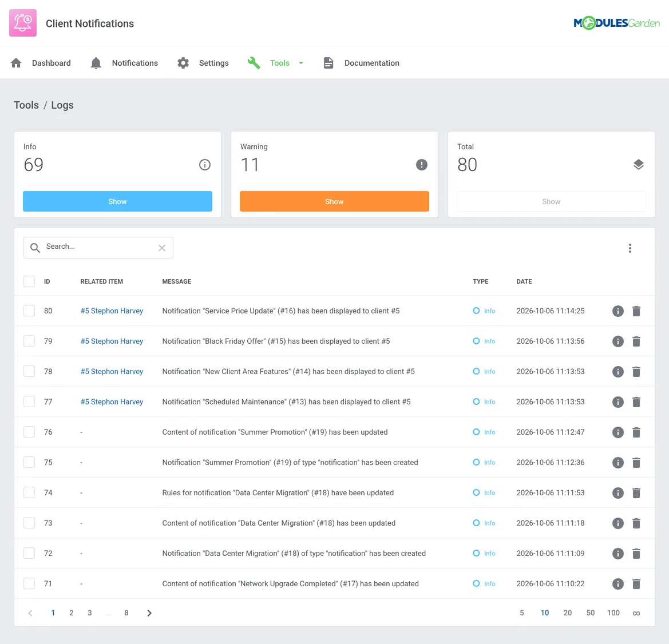Show 20 entries per page

568,613
